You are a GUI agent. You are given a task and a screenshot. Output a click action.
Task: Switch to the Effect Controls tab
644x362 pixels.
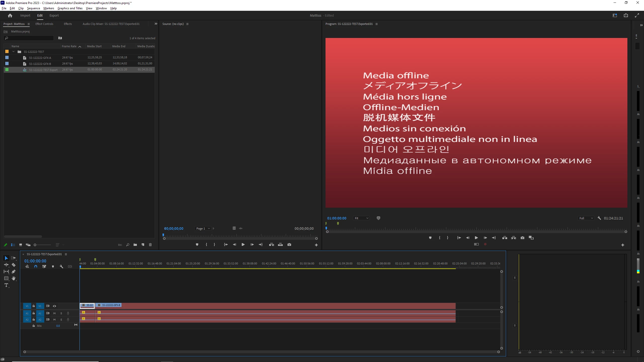(44, 24)
